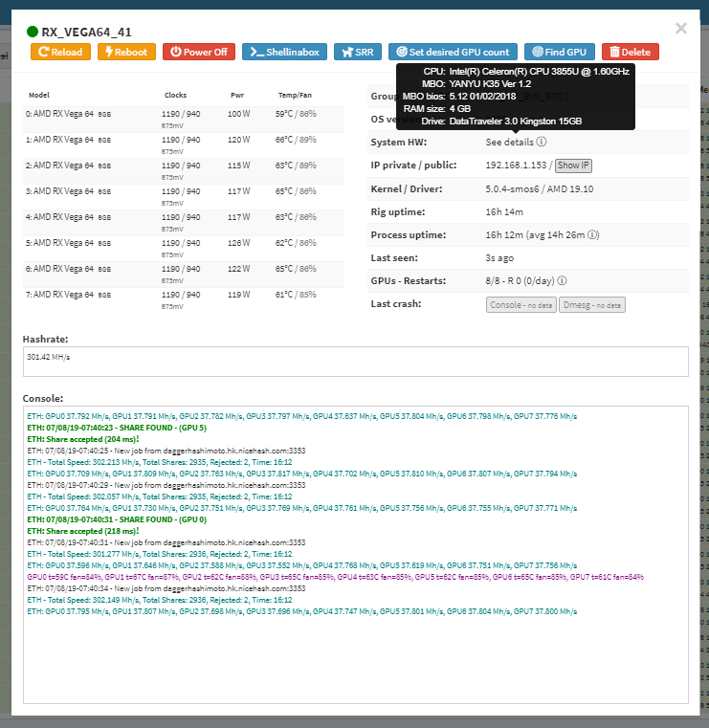Click the Reload button
709x728 pixels.
pos(60,52)
